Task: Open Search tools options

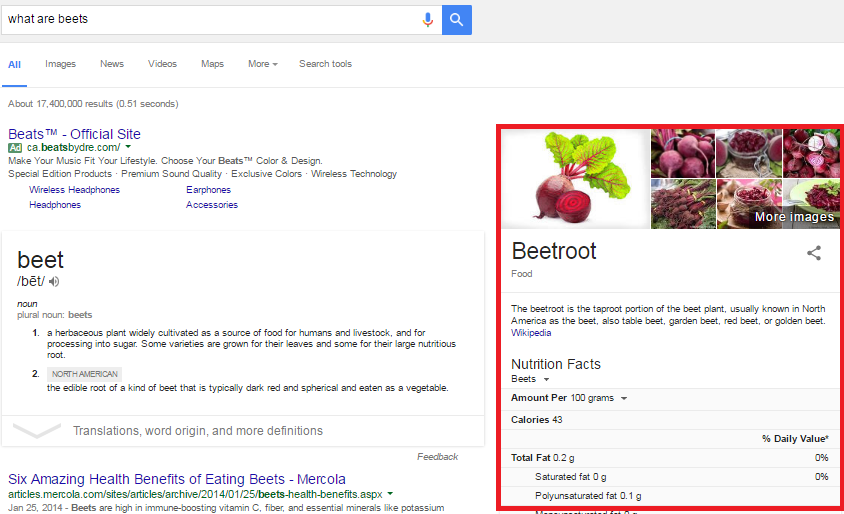Action: 326,64
